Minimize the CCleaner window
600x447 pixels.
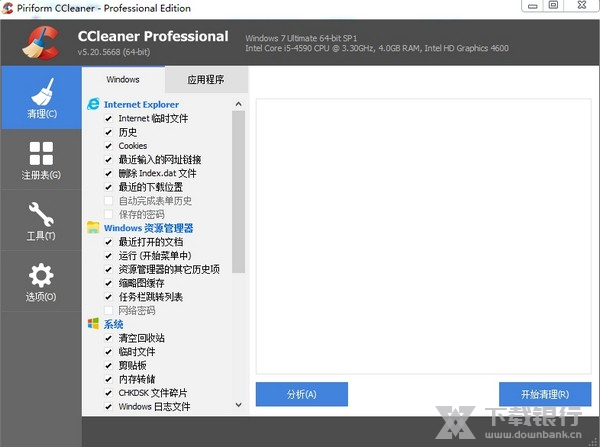pos(533,6)
